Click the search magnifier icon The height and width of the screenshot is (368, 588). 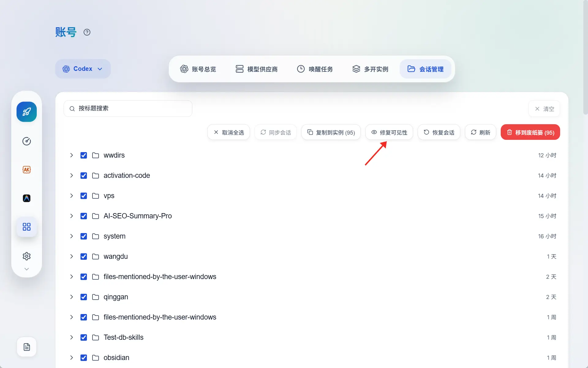(x=72, y=109)
